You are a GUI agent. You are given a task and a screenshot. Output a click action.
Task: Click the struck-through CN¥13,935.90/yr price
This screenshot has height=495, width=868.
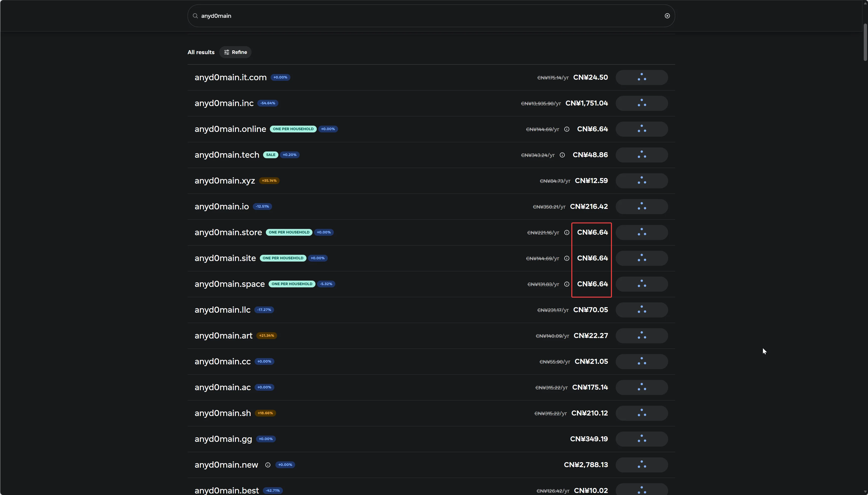click(x=541, y=104)
